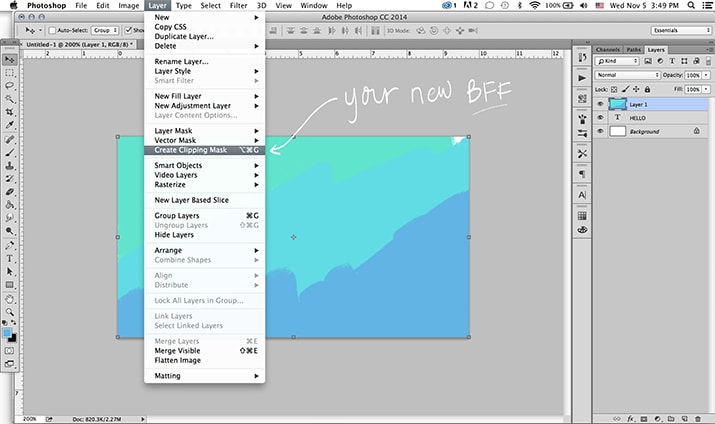Toggle lock transparent pixels

pos(614,89)
